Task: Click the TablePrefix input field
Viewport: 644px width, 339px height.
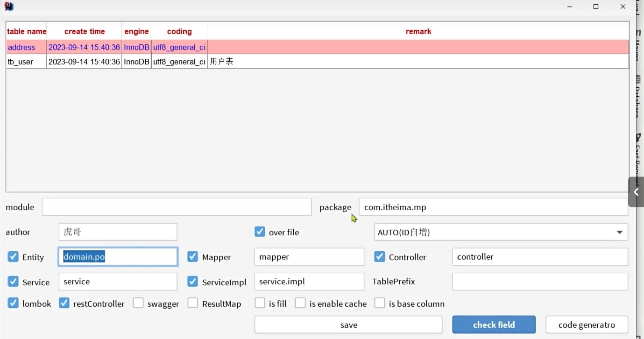Action: click(540, 282)
